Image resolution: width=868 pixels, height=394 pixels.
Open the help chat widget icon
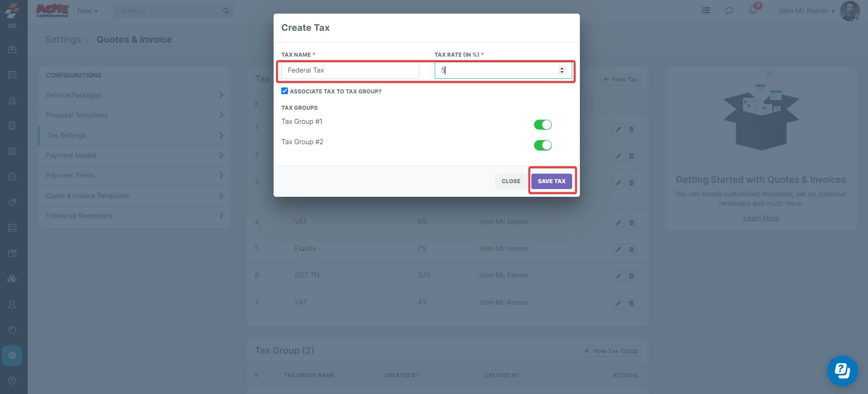pyautogui.click(x=842, y=370)
